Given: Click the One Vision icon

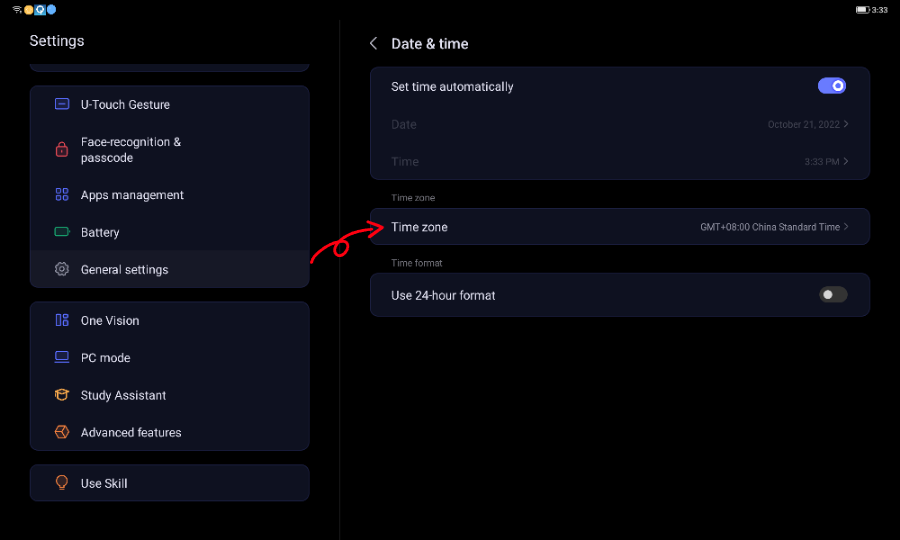Looking at the screenshot, I should point(62,320).
